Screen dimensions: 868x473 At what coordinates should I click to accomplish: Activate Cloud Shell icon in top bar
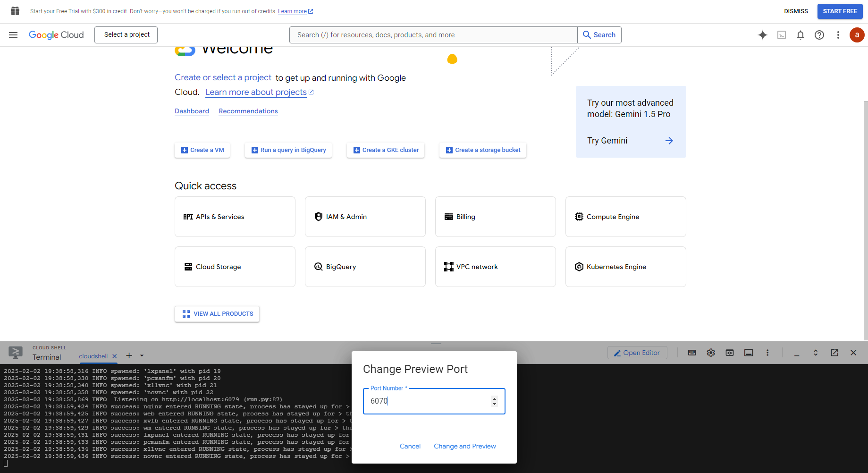tap(782, 35)
